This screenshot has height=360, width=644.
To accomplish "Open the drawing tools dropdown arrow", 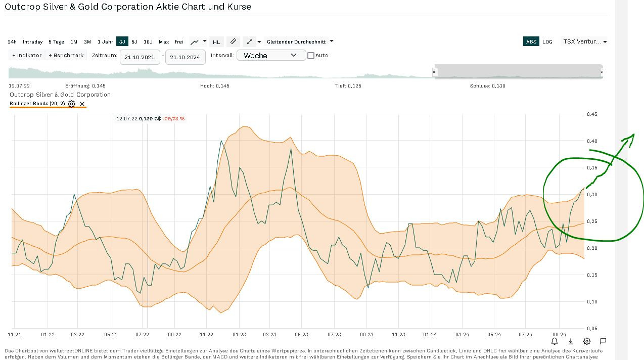I will 259,41.
